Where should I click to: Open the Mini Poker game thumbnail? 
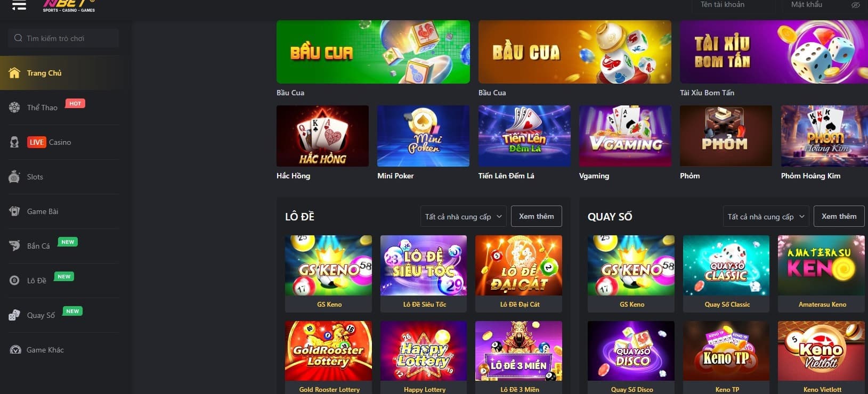point(423,136)
